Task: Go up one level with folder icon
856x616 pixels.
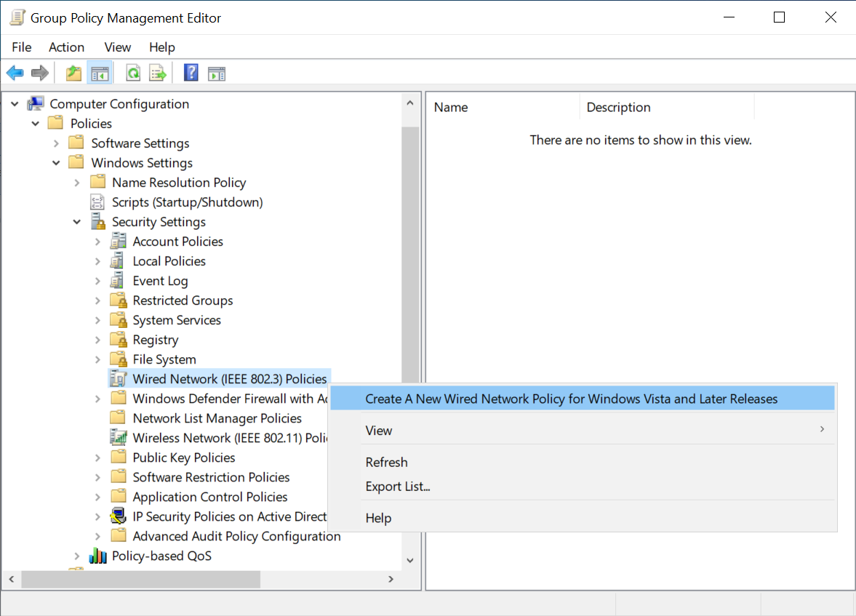Action: (x=72, y=72)
